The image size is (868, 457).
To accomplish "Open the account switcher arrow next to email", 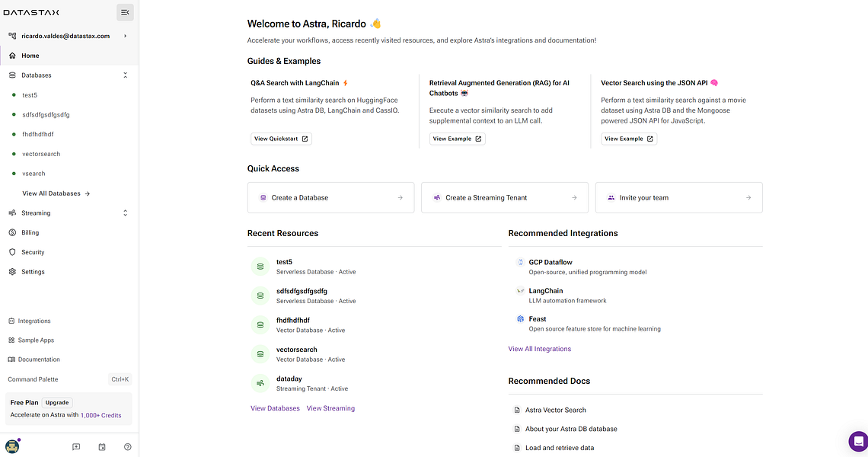I will pos(126,35).
